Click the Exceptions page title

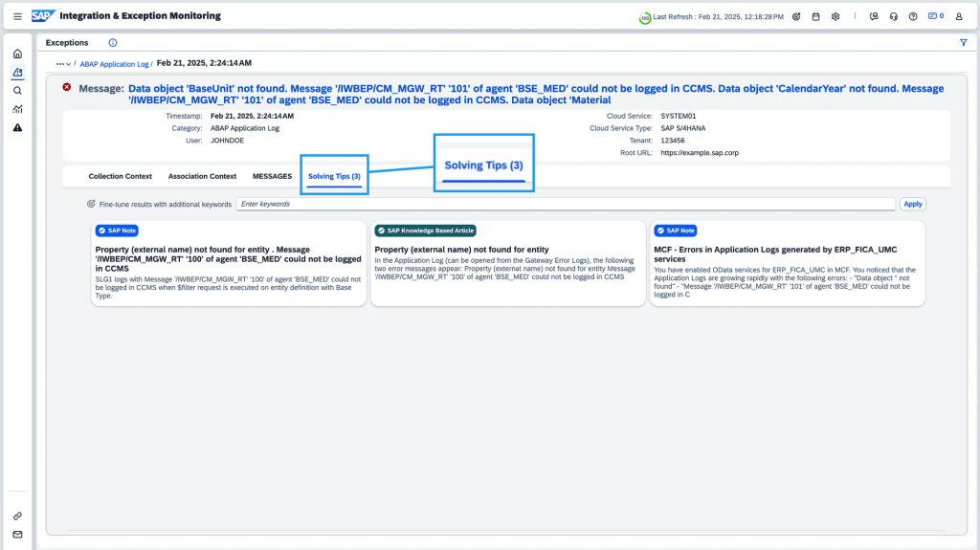pos(67,42)
